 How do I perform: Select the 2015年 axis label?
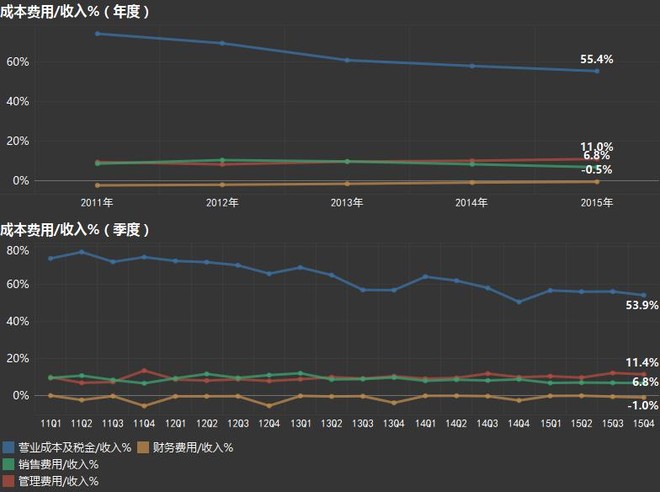click(597, 203)
